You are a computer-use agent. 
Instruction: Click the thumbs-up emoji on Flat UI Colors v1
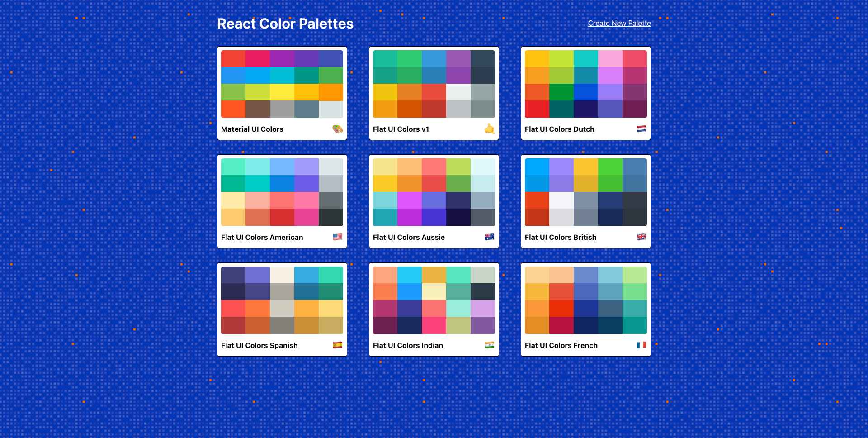[x=490, y=129]
